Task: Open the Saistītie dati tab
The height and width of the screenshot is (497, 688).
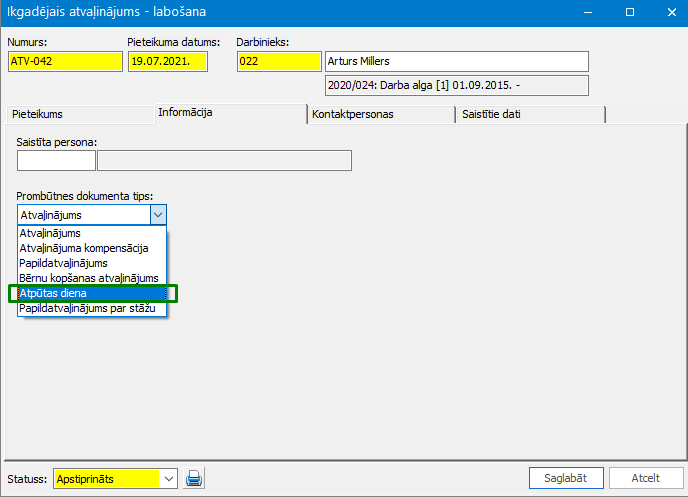Action: click(531, 114)
